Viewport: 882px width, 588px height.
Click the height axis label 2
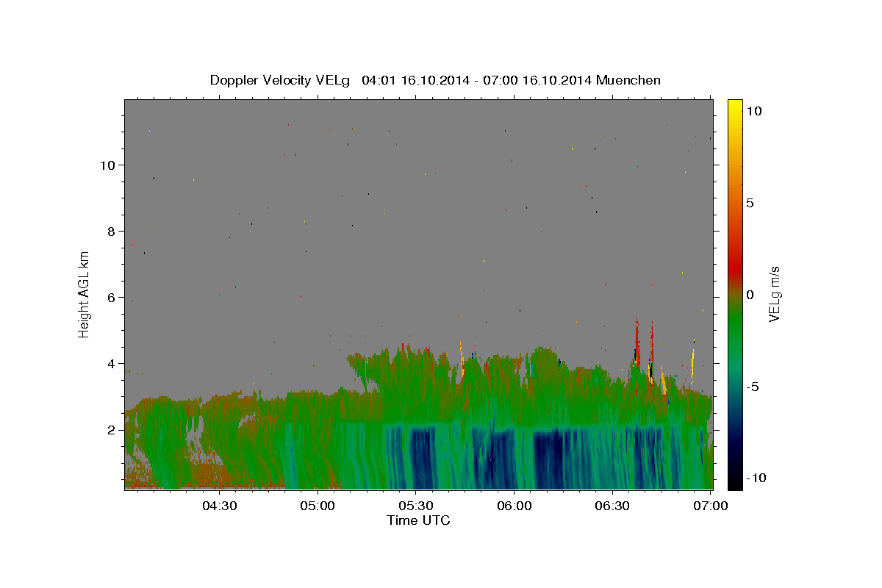pyautogui.click(x=112, y=430)
